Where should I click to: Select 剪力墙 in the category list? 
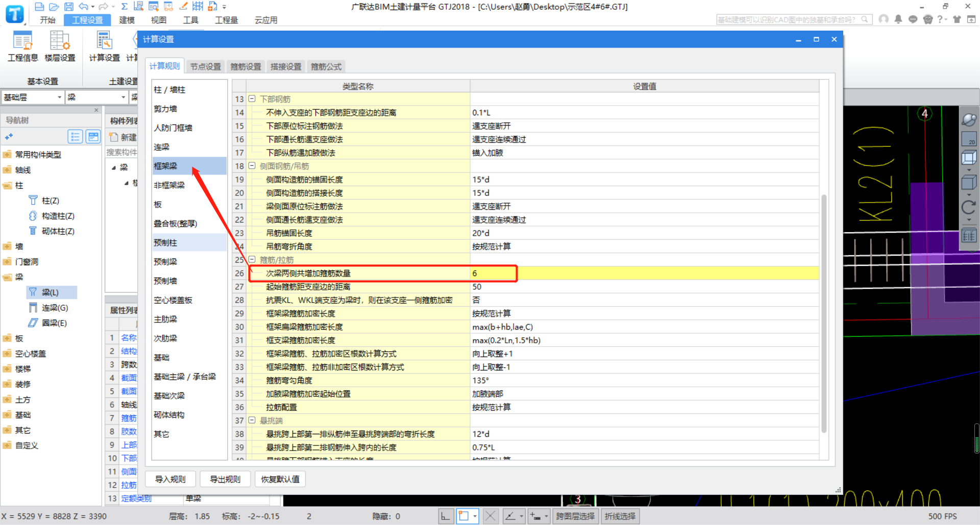pyautogui.click(x=189, y=109)
